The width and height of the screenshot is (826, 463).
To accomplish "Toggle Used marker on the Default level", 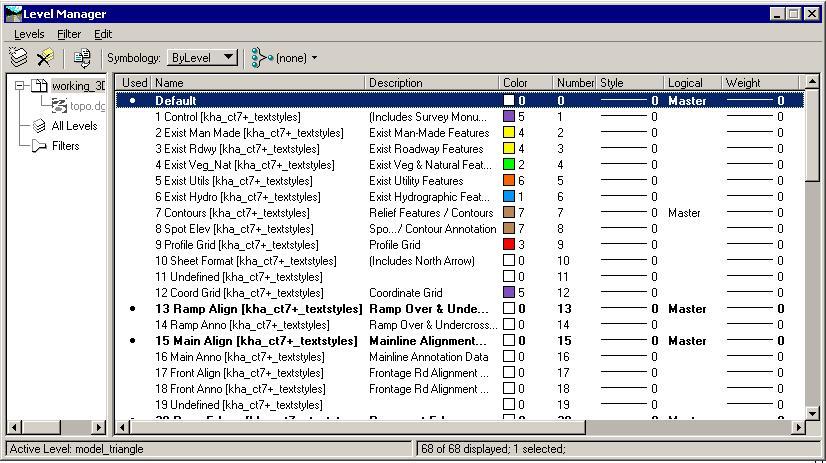I will click(133, 101).
